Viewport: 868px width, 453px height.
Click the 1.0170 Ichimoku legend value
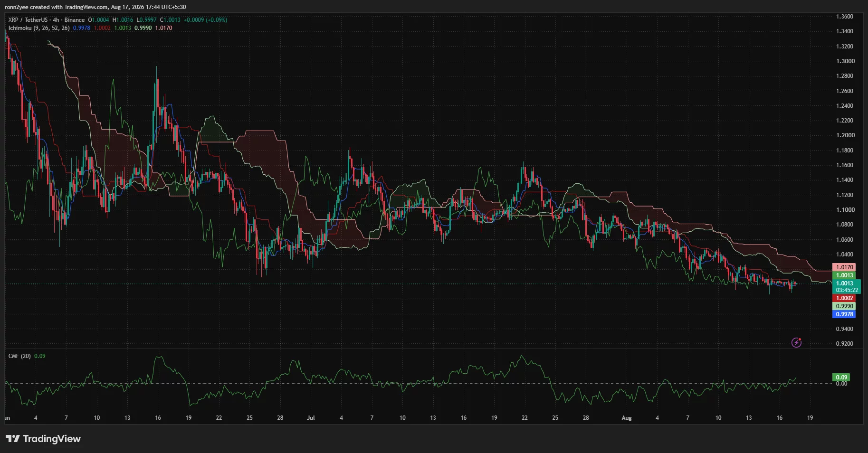point(164,28)
